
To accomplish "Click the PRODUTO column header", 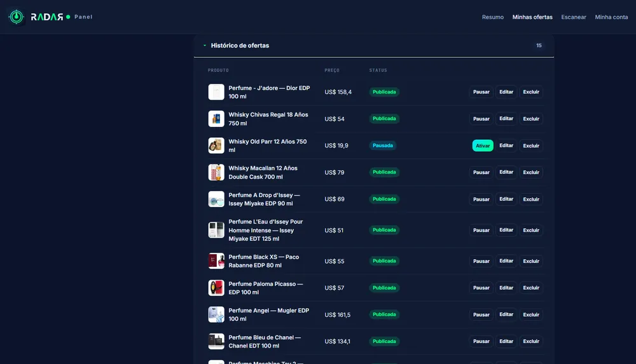I will point(218,70).
